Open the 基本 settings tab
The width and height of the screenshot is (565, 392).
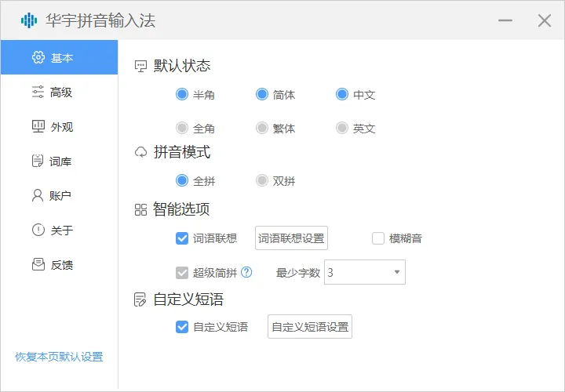(x=59, y=57)
